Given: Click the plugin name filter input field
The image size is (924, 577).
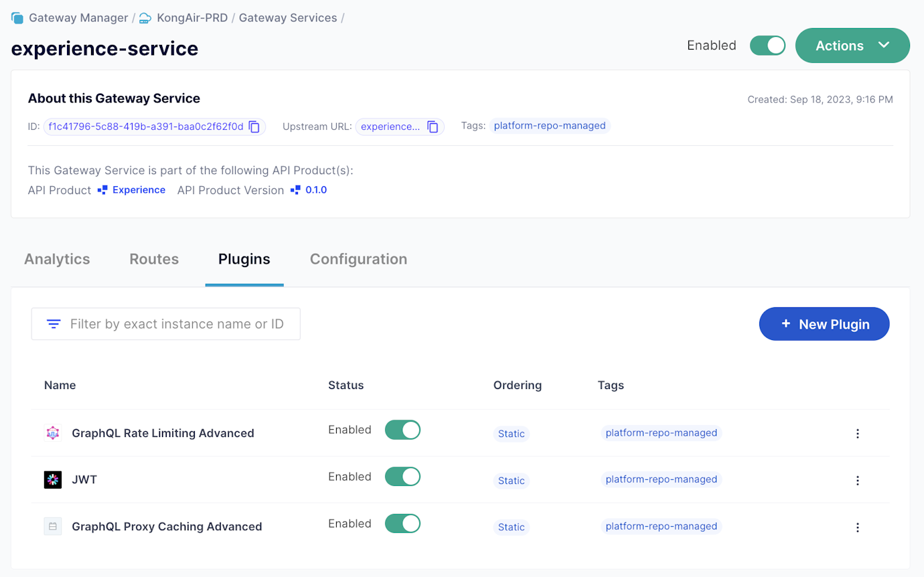Looking at the screenshot, I should pyautogui.click(x=174, y=323).
